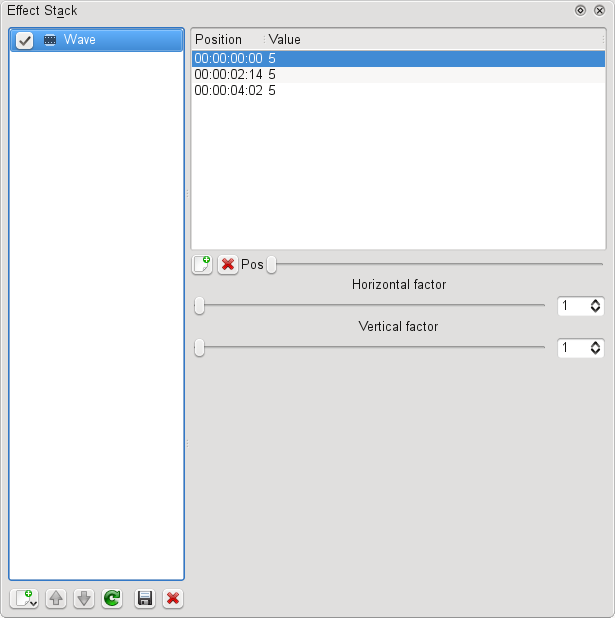Step Horizontal factor spinbox arrows
This screenshot has width=615, height=618.
coord(595,306)
